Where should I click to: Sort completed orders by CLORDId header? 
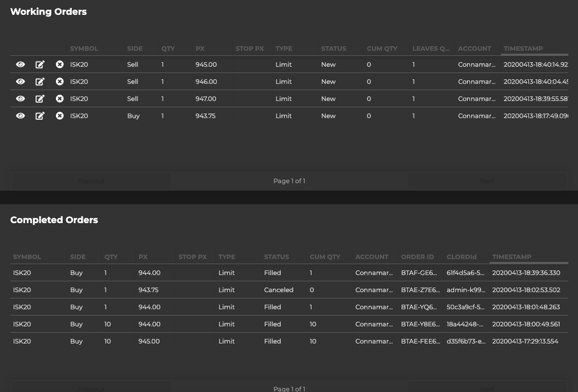point(461,257)
